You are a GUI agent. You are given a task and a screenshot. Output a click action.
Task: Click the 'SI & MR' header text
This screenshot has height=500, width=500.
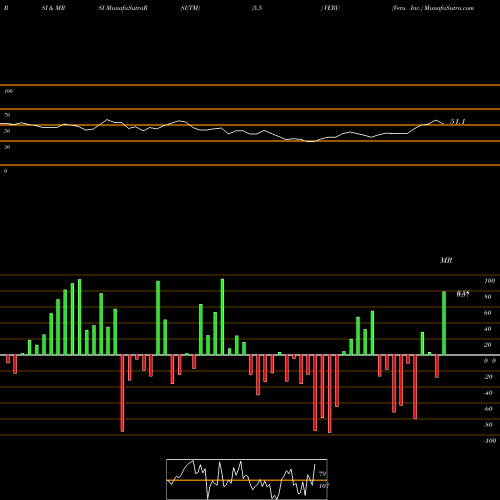click(53, 8)
